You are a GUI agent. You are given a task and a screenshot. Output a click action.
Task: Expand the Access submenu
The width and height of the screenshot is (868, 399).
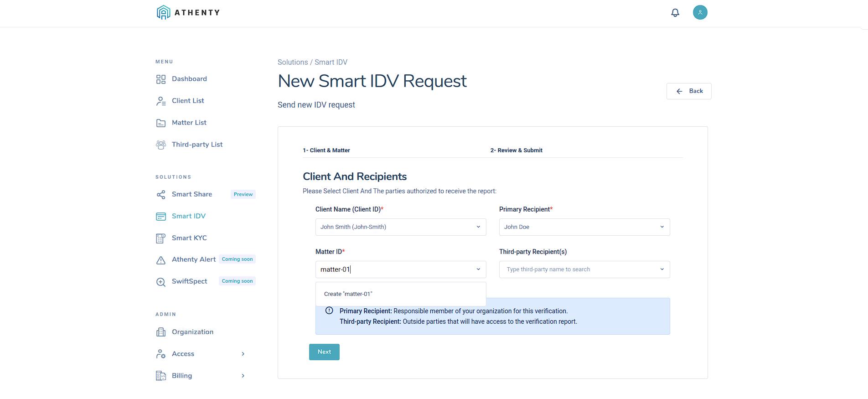(x=201, y=354)
